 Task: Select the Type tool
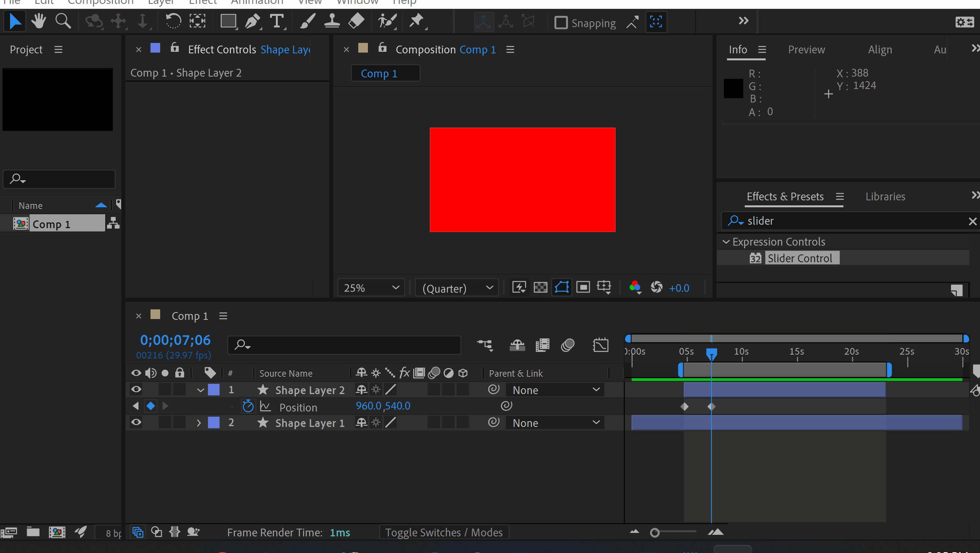277,21
